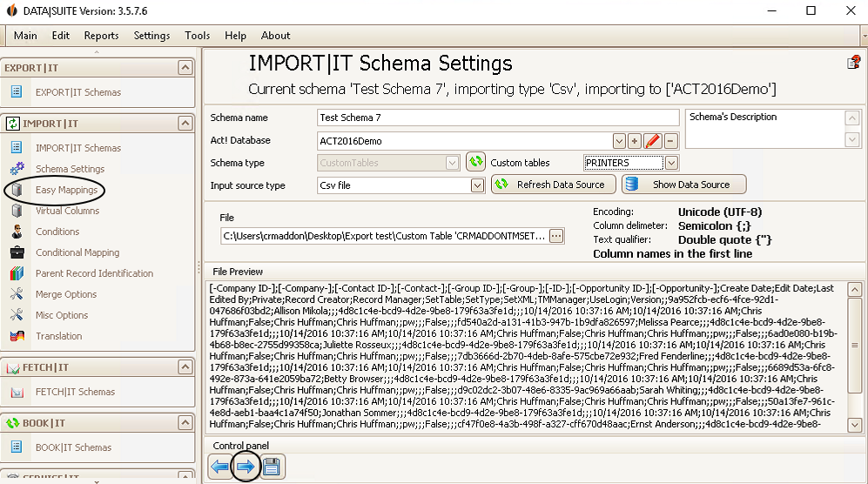Collapse the IMPORT|IT panel
868x484 pixels.
[185, 123]
